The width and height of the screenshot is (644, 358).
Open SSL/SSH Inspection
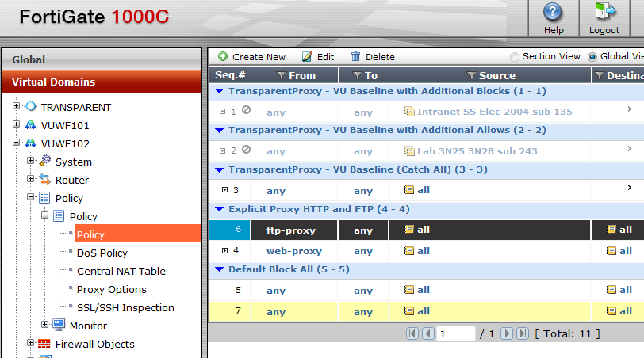tap(125, 307)
